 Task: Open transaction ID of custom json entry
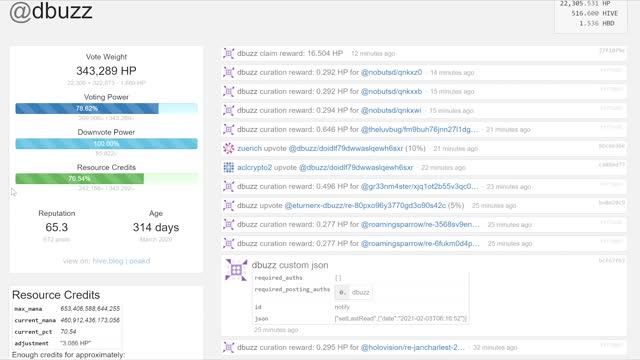coord(611,260)
